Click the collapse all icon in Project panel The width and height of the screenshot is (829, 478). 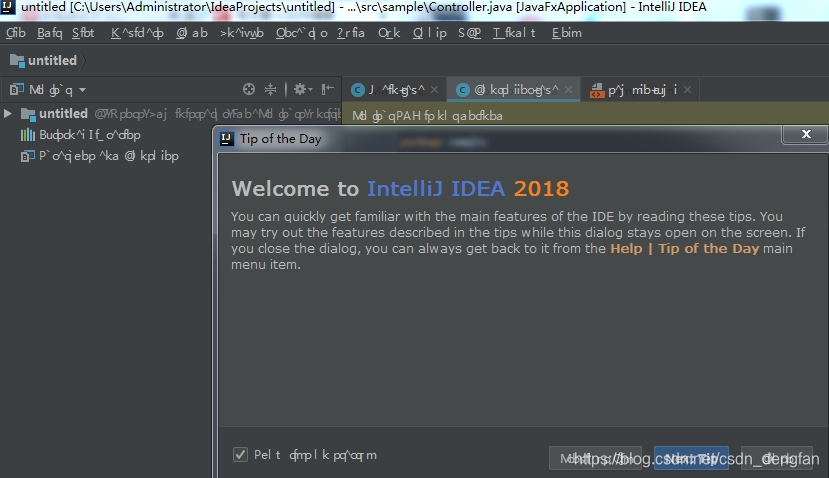(x=270, y=89)
